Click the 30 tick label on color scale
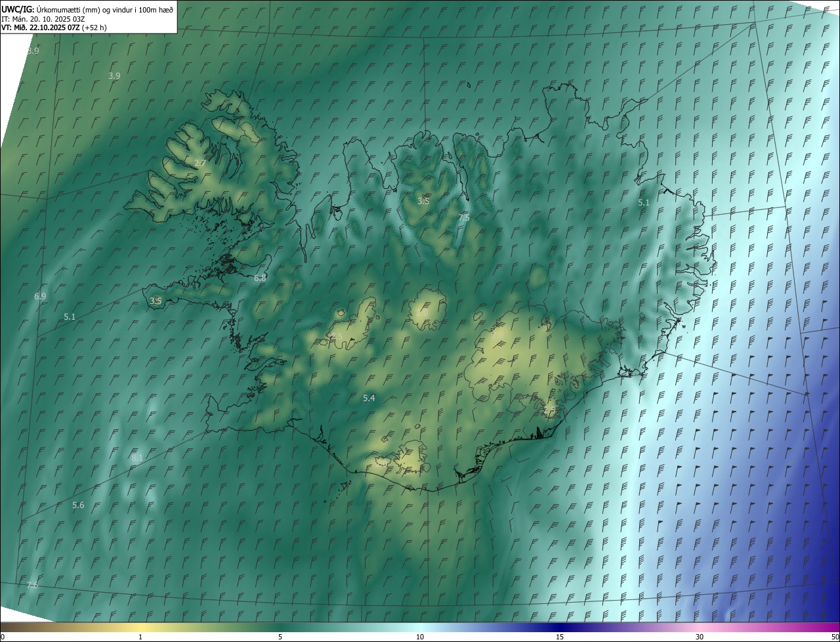 pyautogui.click(x=700, y=637)
